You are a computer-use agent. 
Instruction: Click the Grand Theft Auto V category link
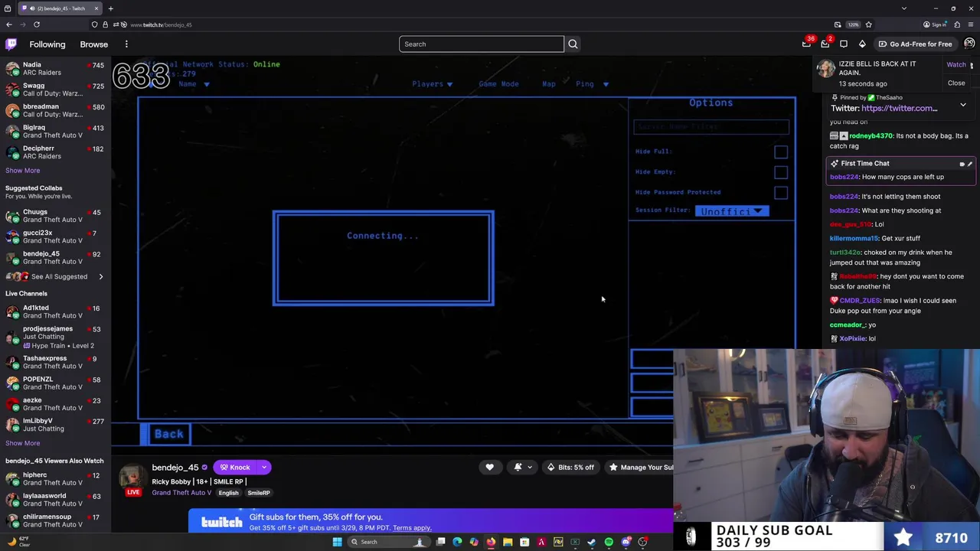coord(181,493)
